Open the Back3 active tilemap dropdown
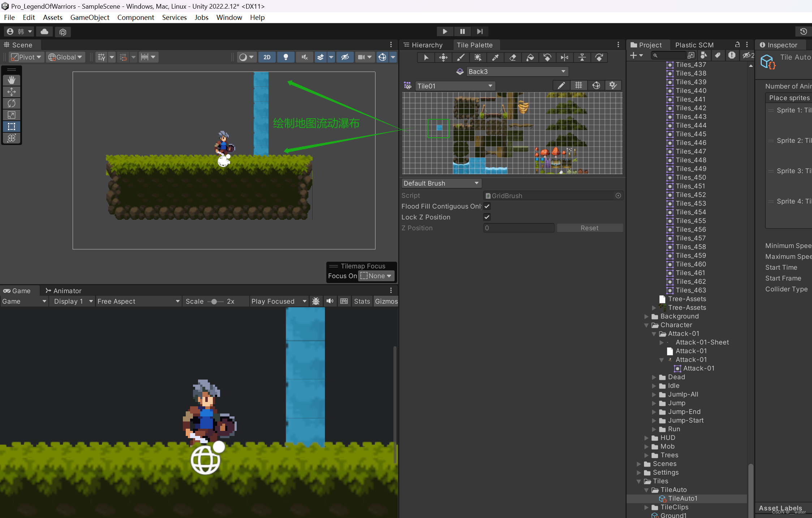 click(x=517, y=72)
